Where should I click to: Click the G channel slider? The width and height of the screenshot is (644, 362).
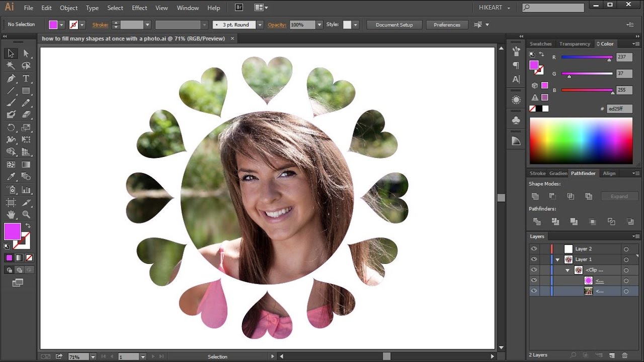tap(587, 74)
